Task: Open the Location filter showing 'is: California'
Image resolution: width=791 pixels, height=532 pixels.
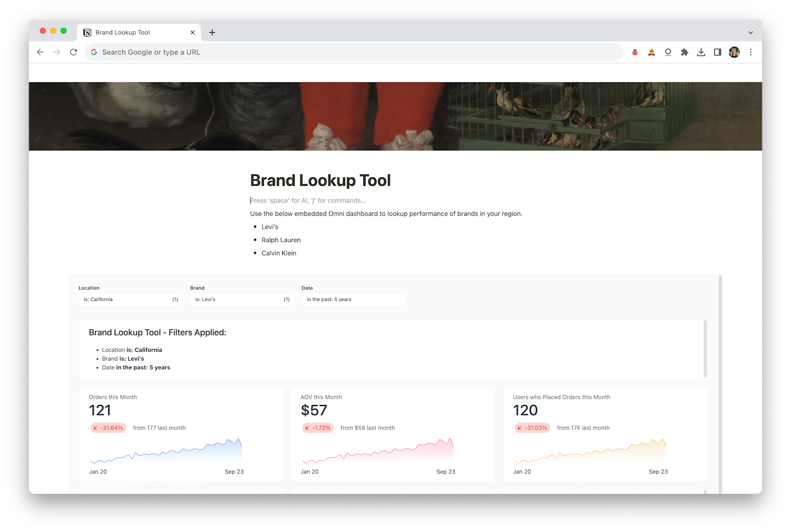Action: pos(130,299)
